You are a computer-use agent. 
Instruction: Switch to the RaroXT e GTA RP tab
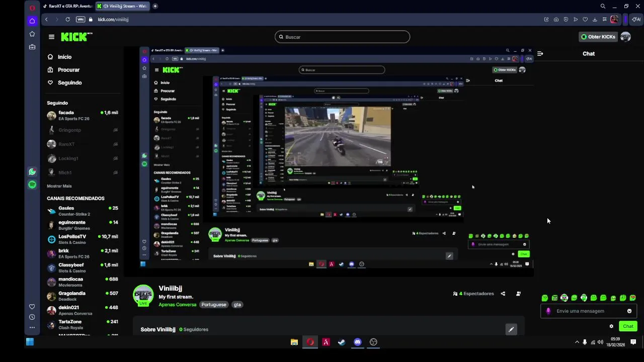(x=68, y=6)
